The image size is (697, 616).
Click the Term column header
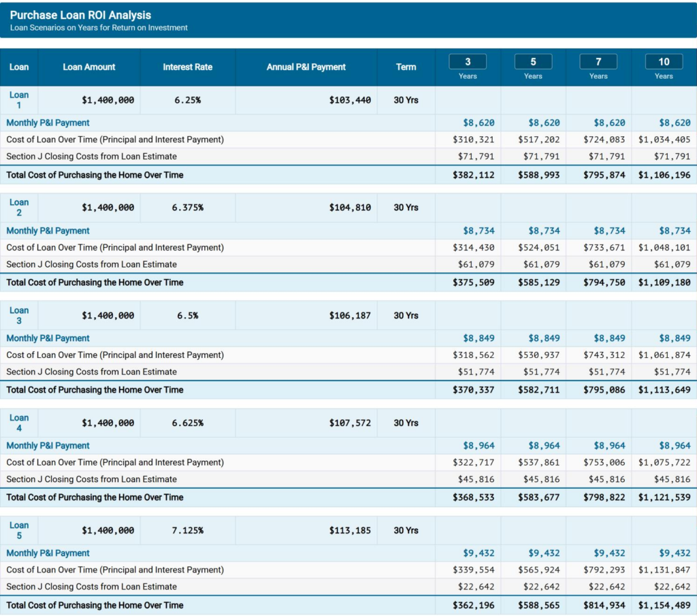point(406,67)
